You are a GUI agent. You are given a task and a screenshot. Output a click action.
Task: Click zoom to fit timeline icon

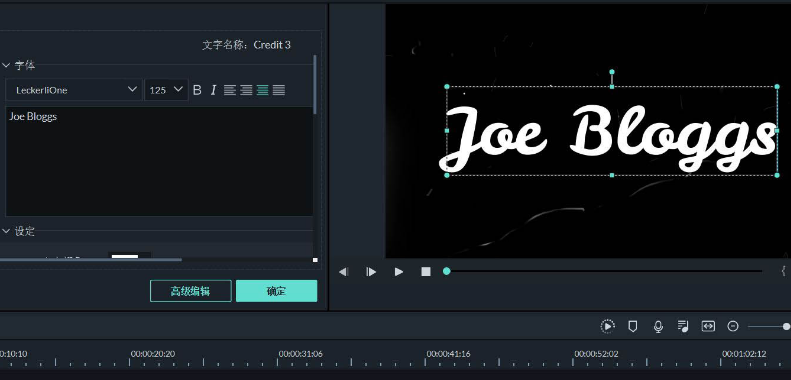point(708,327)
